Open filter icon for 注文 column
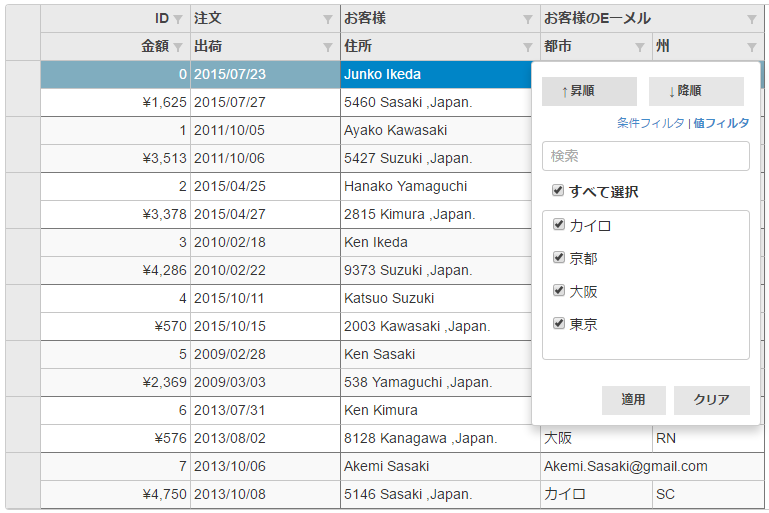The image size is (769, 513). [328, 19]
